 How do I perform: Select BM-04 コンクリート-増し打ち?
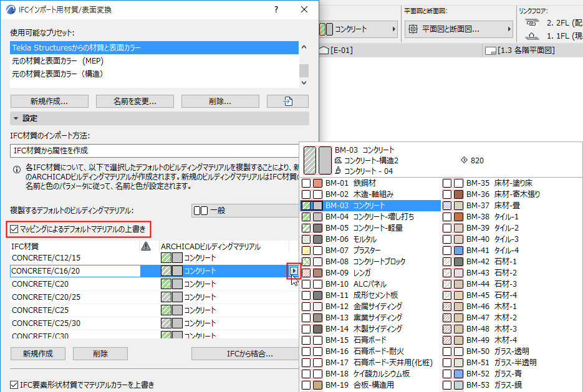371,217
